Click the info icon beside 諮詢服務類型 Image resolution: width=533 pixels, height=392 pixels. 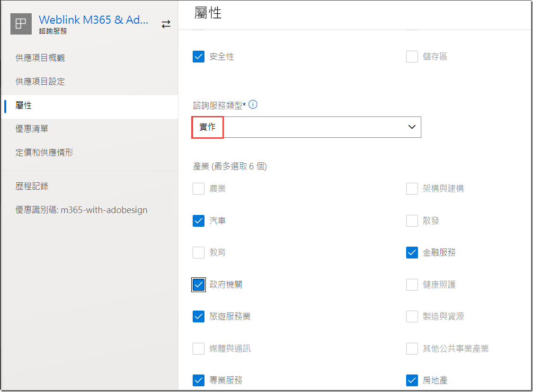click(x=253, y=105)
